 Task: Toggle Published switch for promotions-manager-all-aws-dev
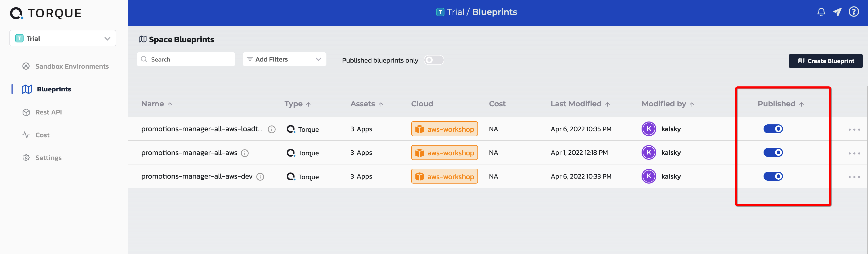(773, 176)
